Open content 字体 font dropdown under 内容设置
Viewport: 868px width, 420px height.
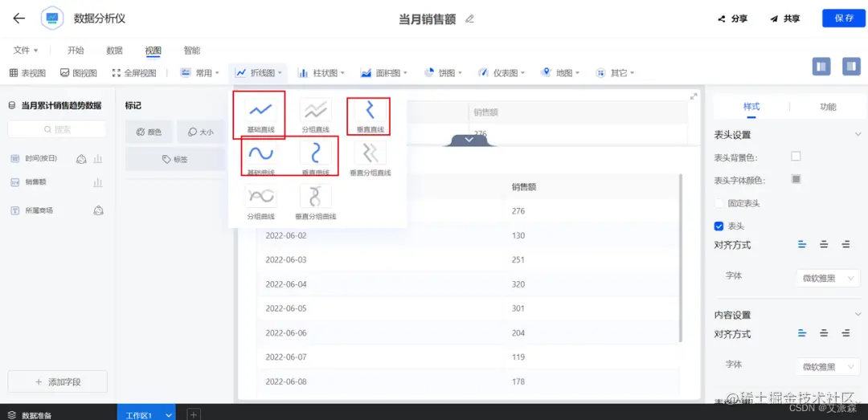(x=828, y=366)
